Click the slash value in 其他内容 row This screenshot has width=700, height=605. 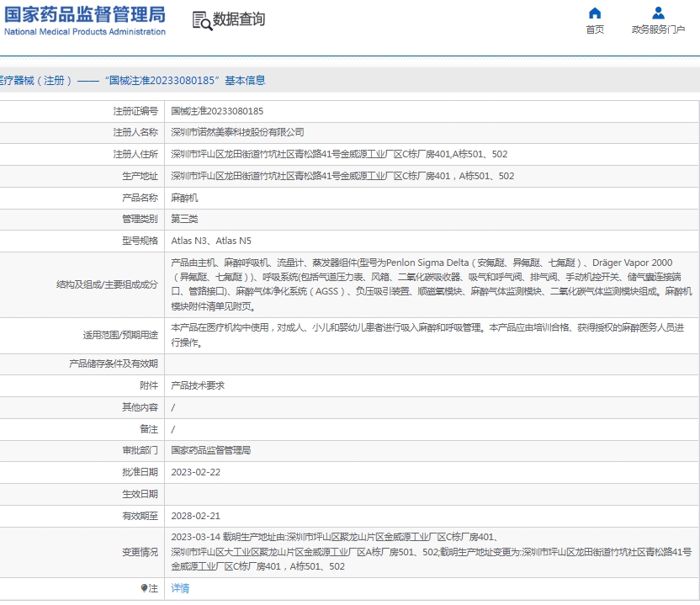pos(173,407)
